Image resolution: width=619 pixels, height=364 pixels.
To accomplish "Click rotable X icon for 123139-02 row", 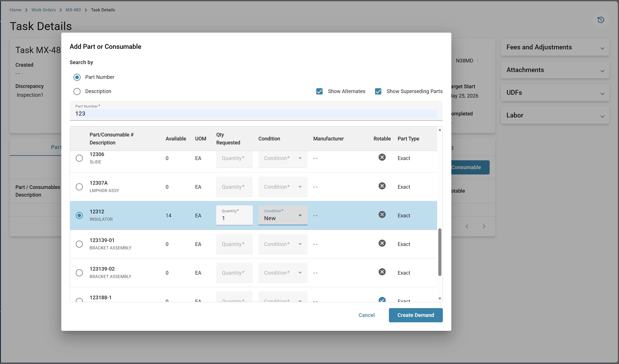I will click(382, 272).
